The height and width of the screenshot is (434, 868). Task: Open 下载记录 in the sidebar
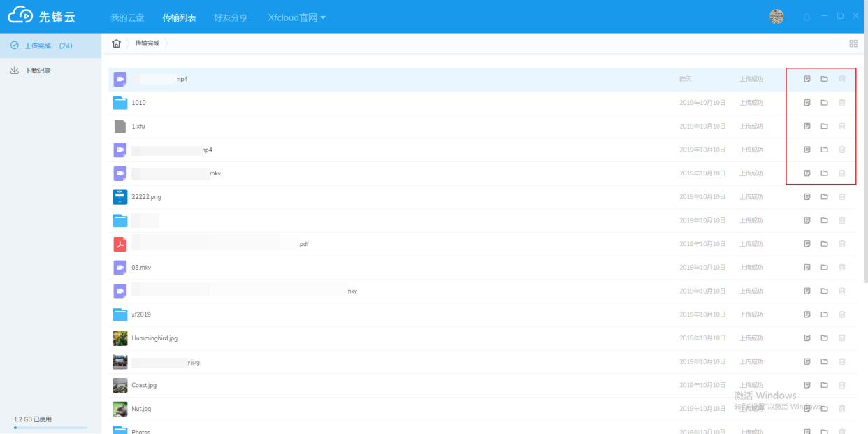(x=38, y=71)
